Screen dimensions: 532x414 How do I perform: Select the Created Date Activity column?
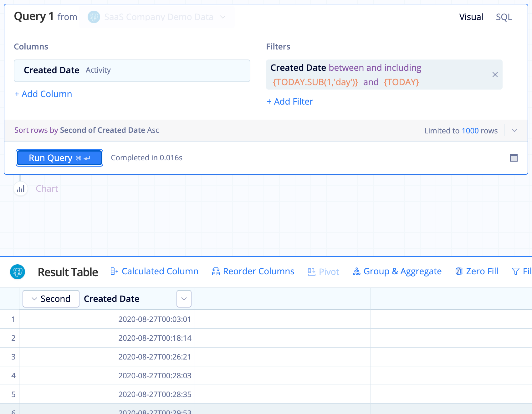click(132, 70)
